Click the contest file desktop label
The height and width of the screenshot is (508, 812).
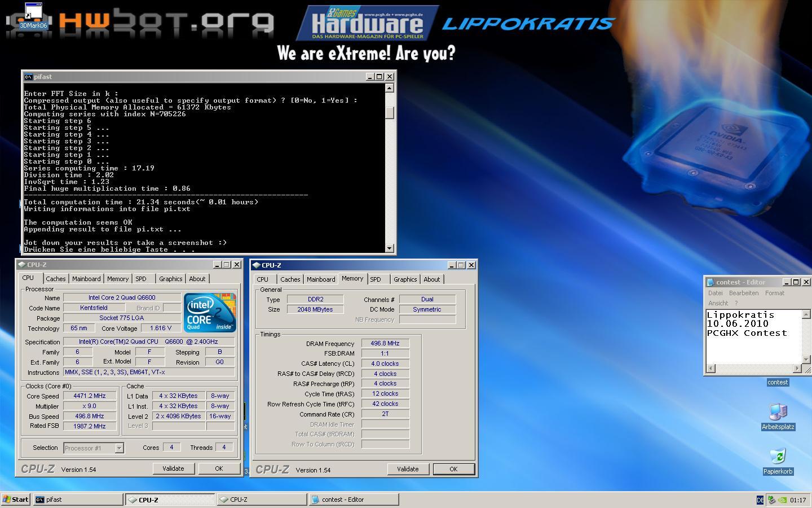[777, 382]
